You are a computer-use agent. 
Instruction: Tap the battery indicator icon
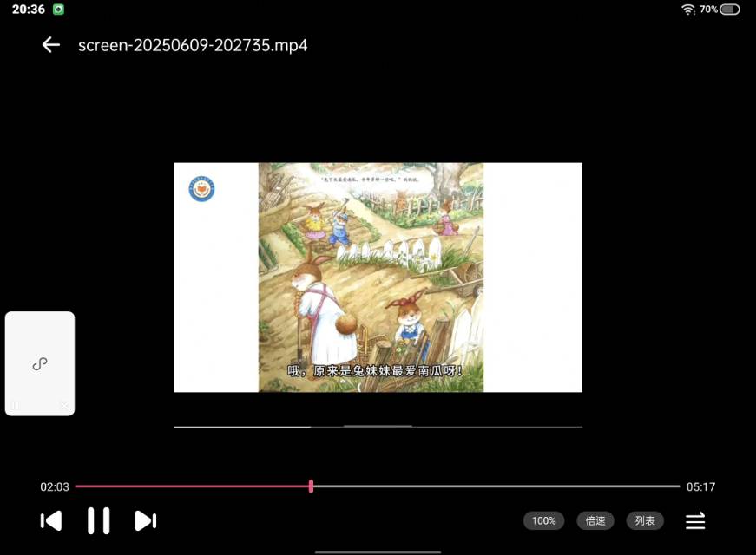tap(730, 10)
